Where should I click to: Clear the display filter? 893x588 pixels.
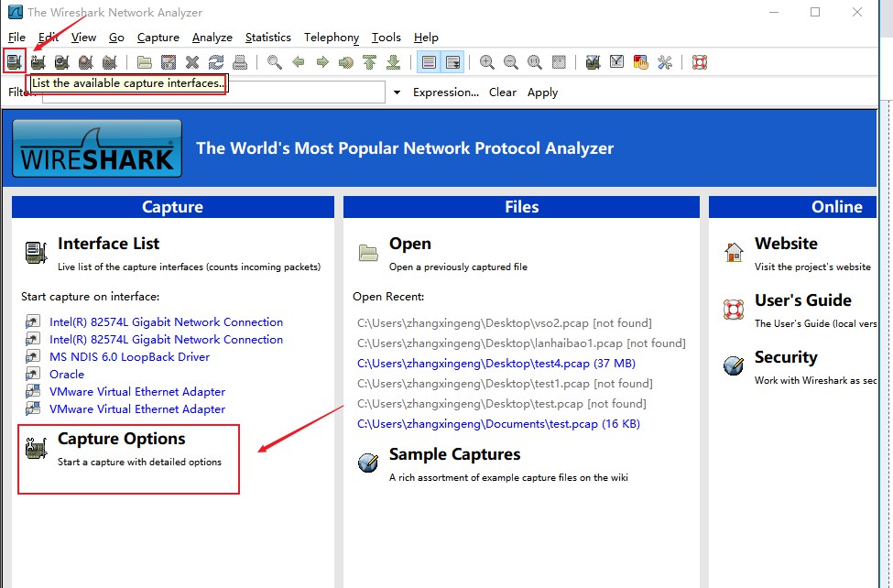[502, 93]
